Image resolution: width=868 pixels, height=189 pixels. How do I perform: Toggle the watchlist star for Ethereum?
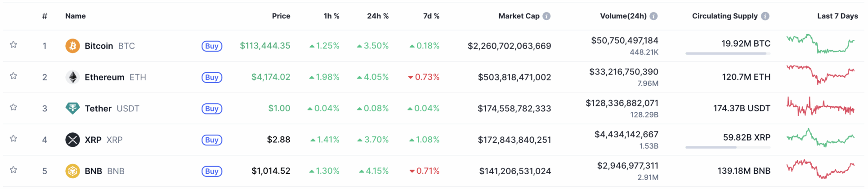coord(13,76)
